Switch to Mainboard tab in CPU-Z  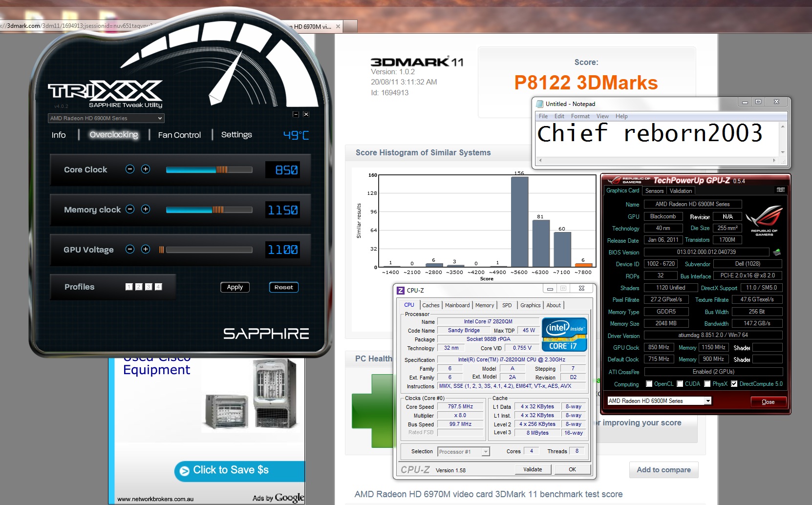coord(457,305)
